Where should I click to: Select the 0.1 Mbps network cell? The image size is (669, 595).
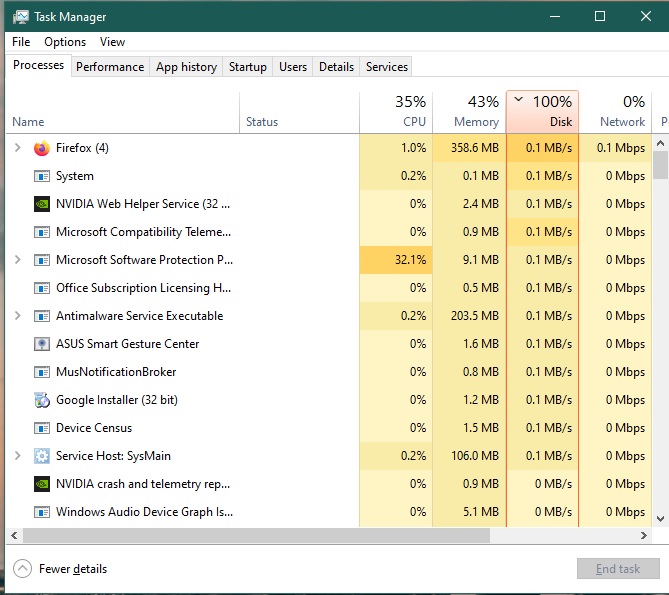click(x=615, y=148)
